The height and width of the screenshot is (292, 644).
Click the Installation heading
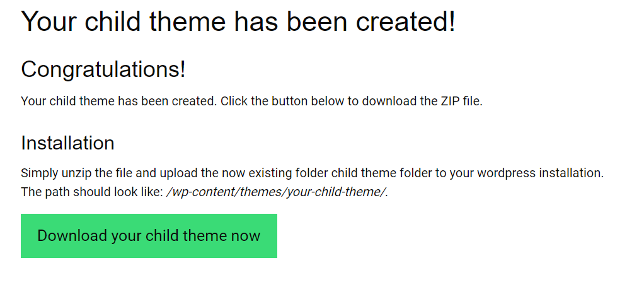[x=67, y=143]
